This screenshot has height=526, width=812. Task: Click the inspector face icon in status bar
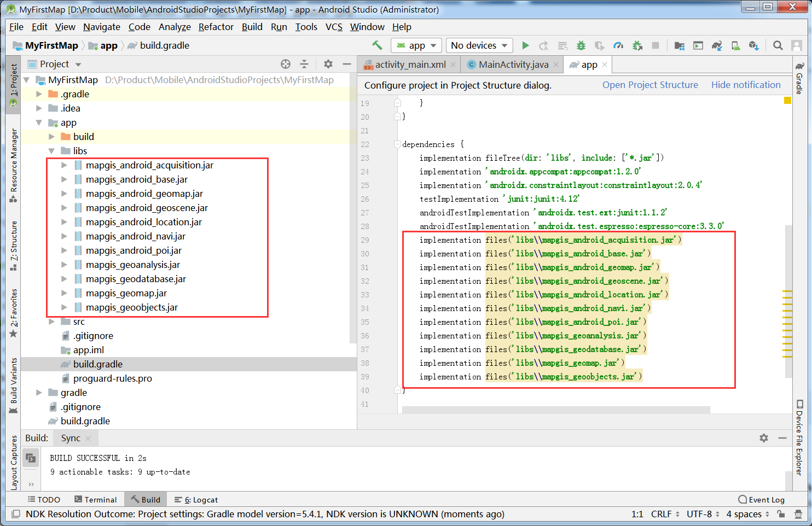[x=798, y=514]
